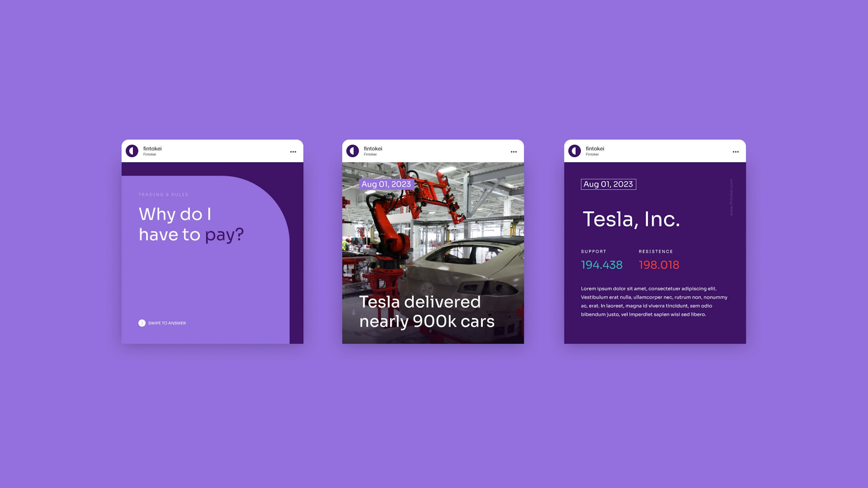Click the support value 194.438
This screenshot has width=868, height=488.
602,265
